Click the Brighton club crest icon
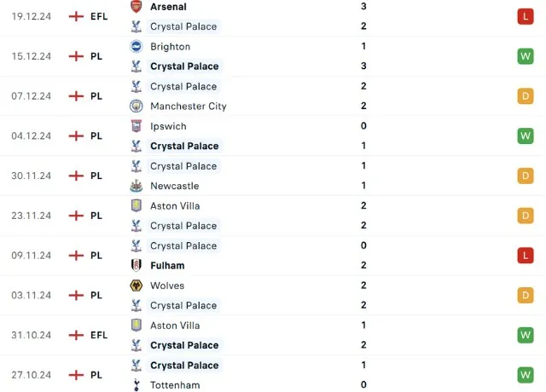The image size is (546, 392). coord(135,47)
